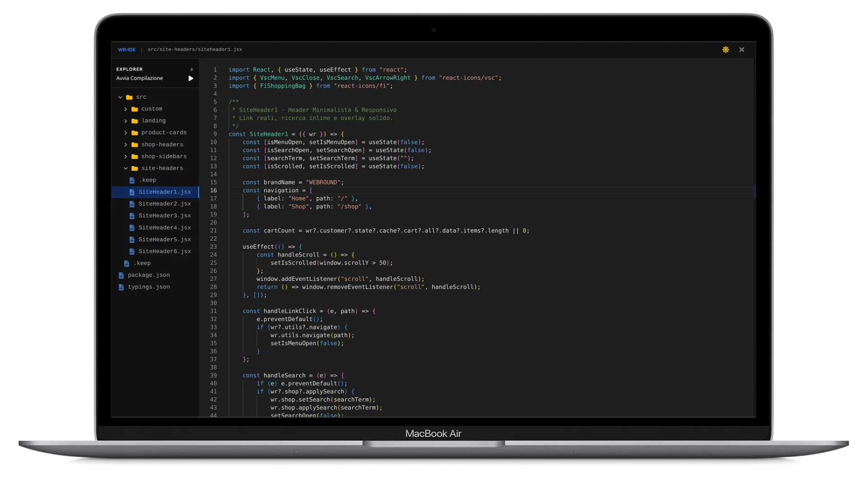Create a new file with the Explorer plus icon
Image resolution: width=868 pixels, height=480 pixels.
pos(191,69)
